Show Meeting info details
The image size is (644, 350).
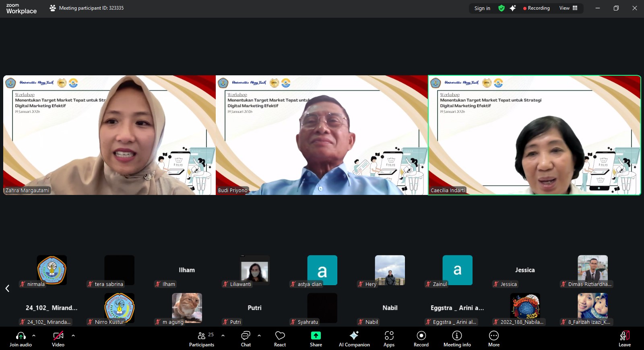click(x=457, y=339)
